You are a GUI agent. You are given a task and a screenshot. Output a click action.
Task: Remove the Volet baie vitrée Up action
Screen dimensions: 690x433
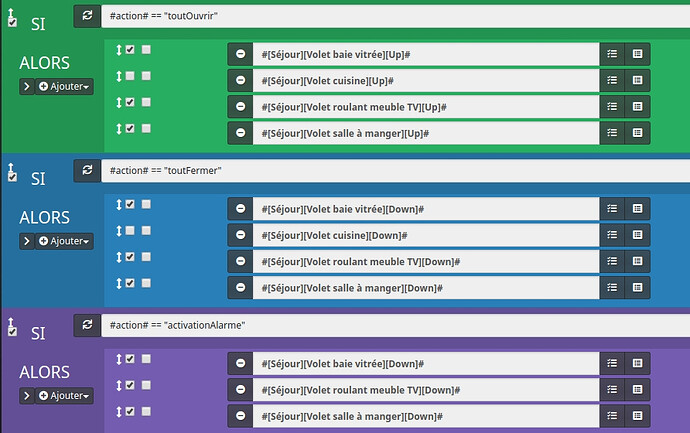pos(240,54)
